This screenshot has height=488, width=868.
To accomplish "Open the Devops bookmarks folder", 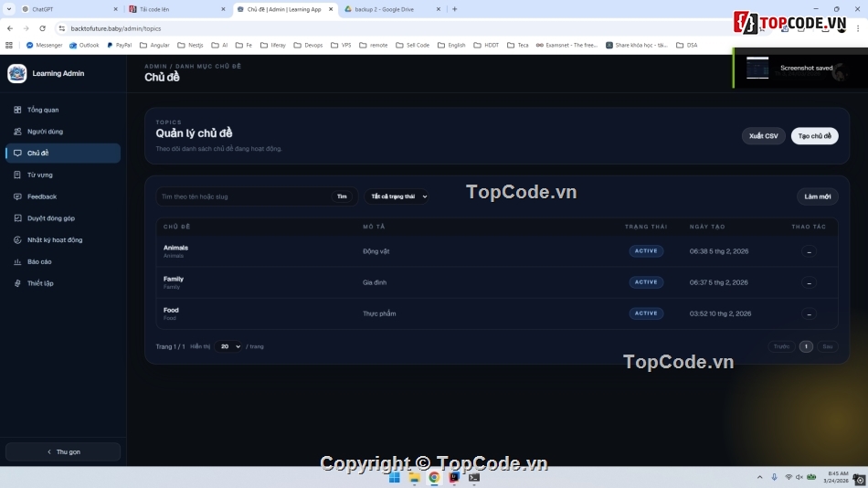I will [x=309, y=45].
